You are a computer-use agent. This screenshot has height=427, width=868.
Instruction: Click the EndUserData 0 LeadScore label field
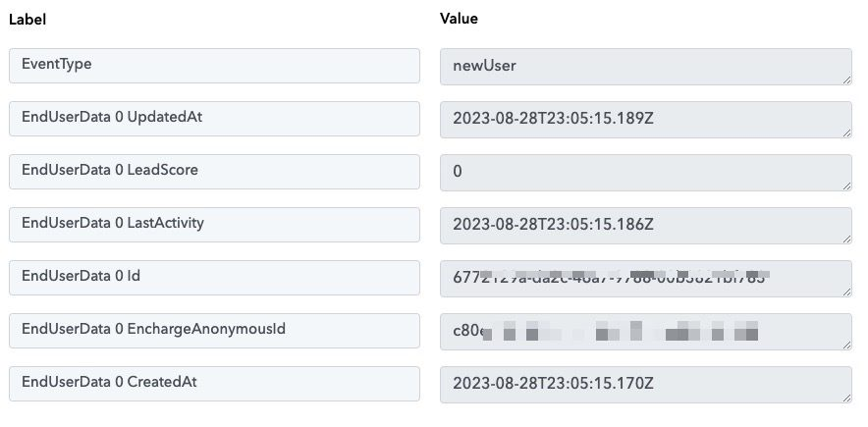pyautogui.click(x=214, y=172)
